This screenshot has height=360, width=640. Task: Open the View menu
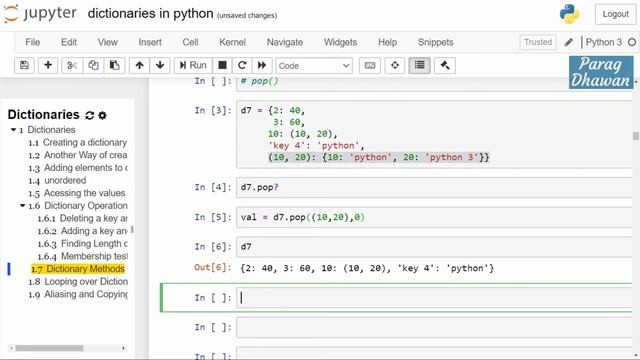tap(108, 42)
